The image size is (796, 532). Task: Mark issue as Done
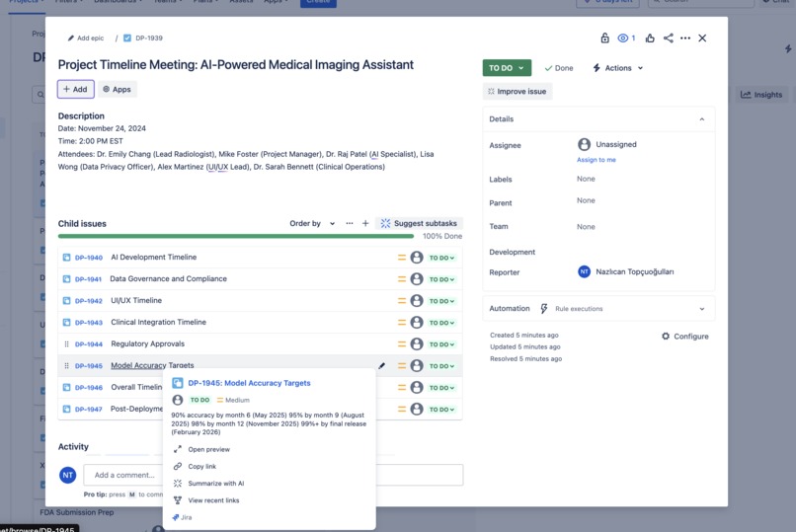click(559, 68)
